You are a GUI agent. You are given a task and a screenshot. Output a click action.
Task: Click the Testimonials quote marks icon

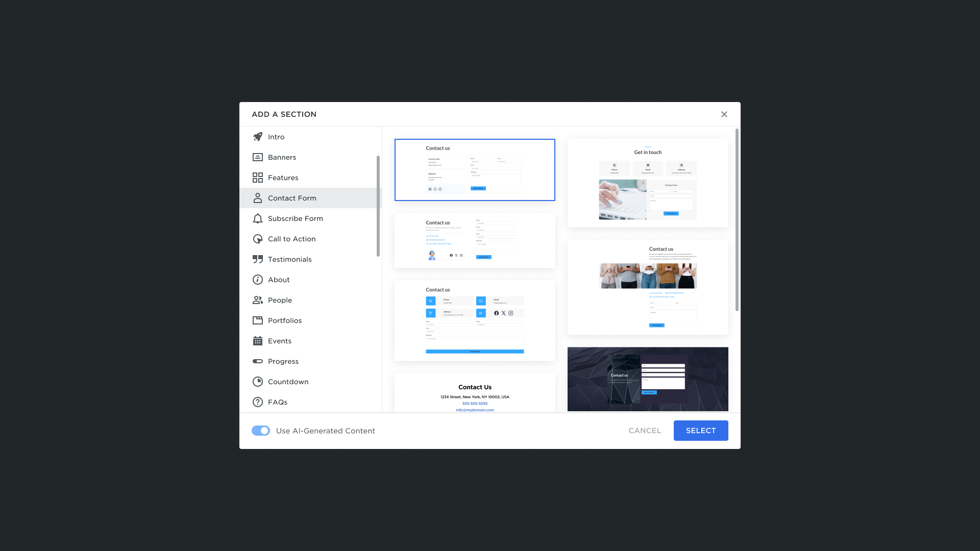pos(258,259)
